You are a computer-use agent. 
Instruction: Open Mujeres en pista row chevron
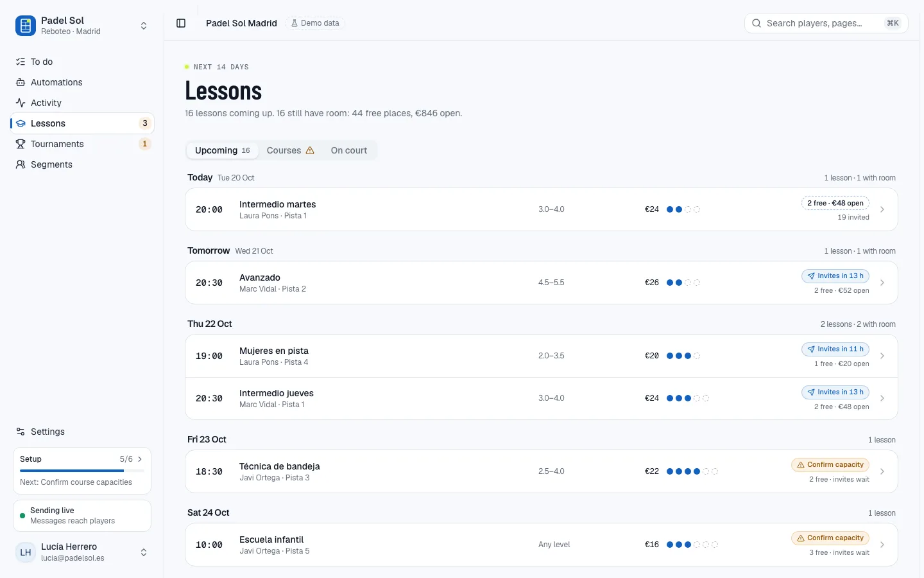coord(882,356)
